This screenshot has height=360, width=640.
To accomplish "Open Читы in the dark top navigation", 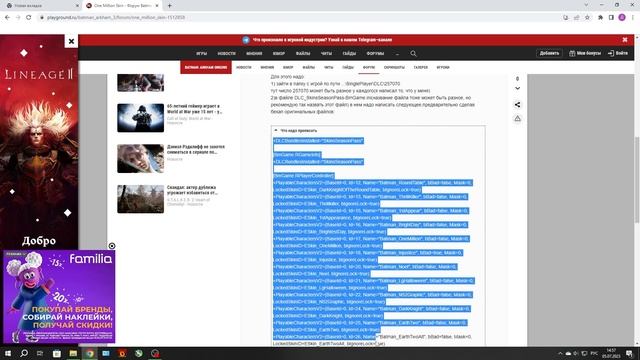I will [326, 53].
